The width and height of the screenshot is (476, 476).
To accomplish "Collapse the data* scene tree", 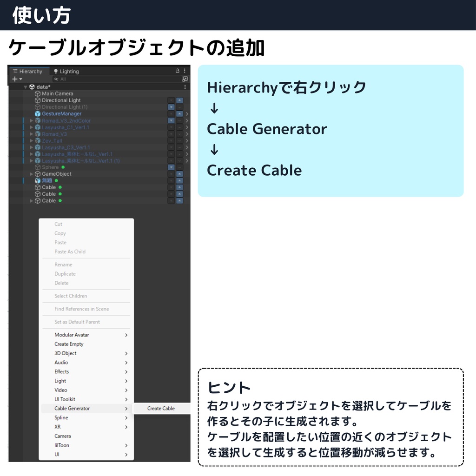I will (26, 86).
